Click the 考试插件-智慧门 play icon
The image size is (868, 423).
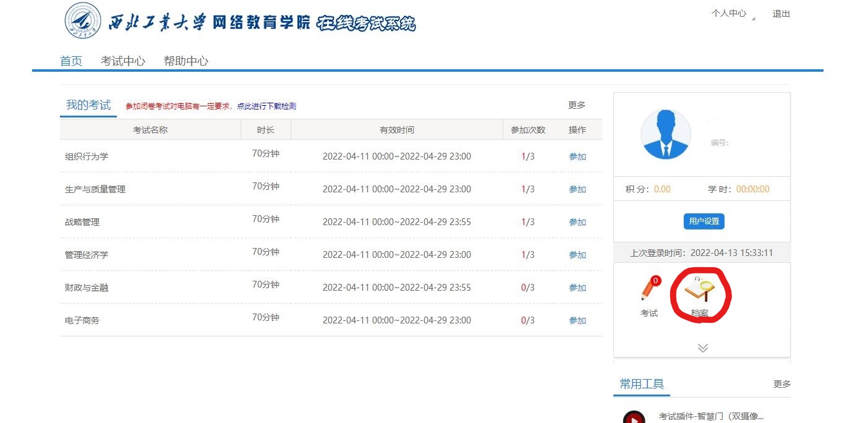coord(634,416)
